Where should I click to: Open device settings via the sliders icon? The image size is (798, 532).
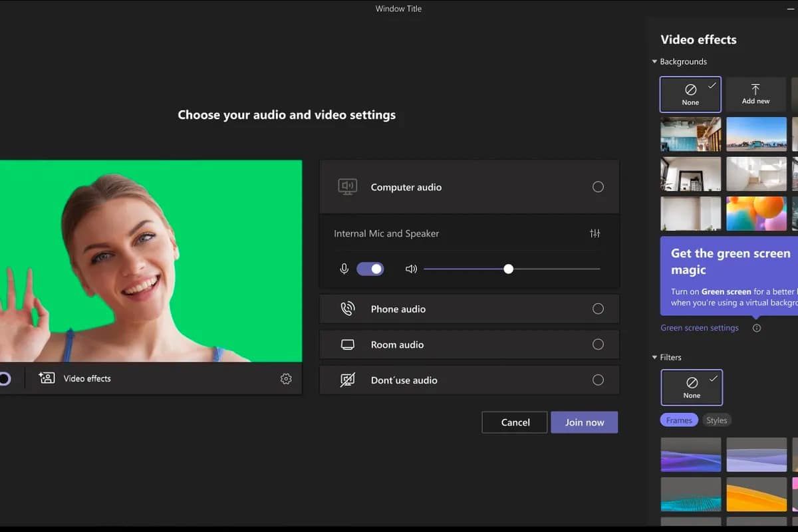pyautogui.click(x=595, y=233)
